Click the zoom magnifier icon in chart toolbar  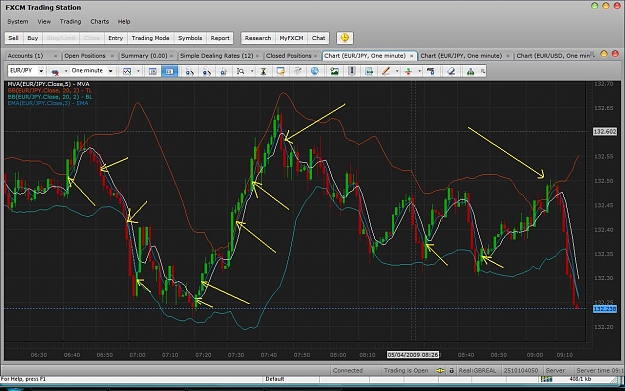coord(240,71)
